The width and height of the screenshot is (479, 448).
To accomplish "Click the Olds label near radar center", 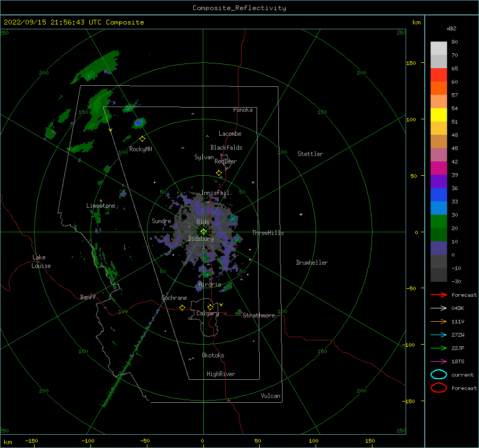I will [203, 222].
